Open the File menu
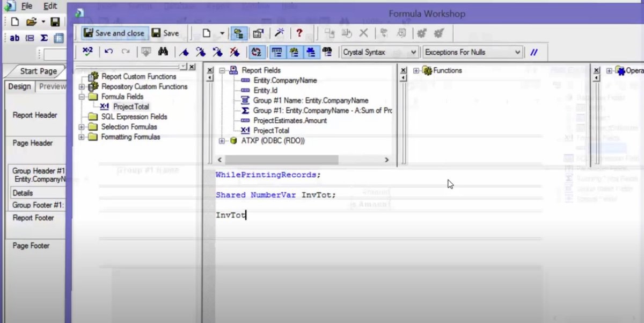This screenshot has width=644, height=323. 26,6
